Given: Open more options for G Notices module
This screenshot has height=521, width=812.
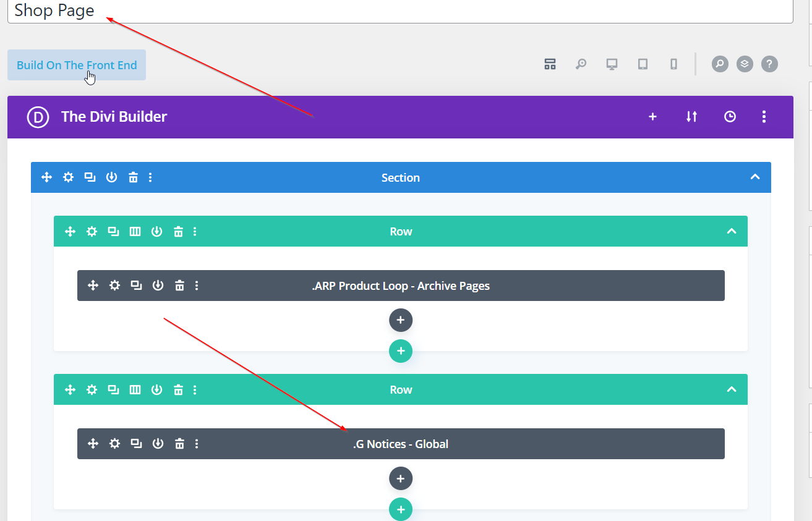Looking at the screenshot, I should point(197,444).
